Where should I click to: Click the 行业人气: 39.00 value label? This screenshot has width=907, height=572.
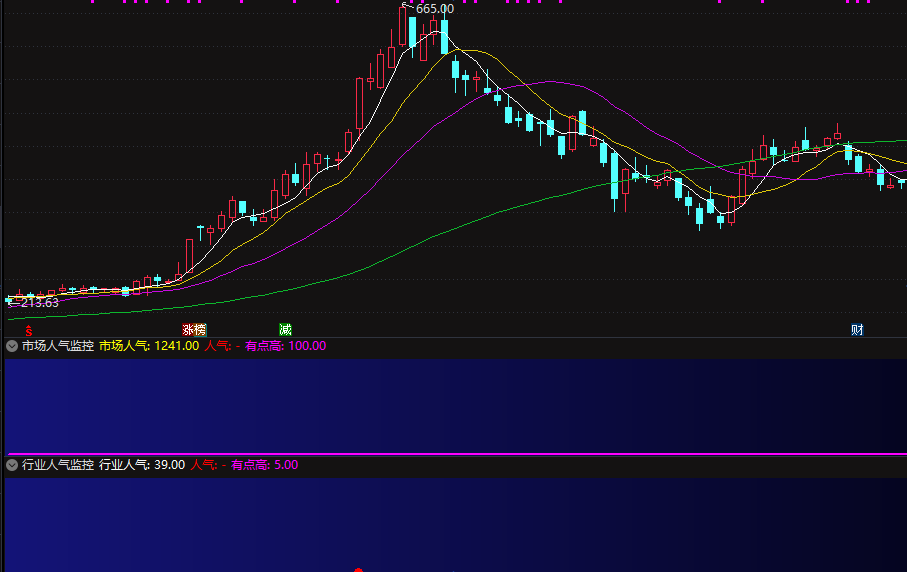pos(142,465)
